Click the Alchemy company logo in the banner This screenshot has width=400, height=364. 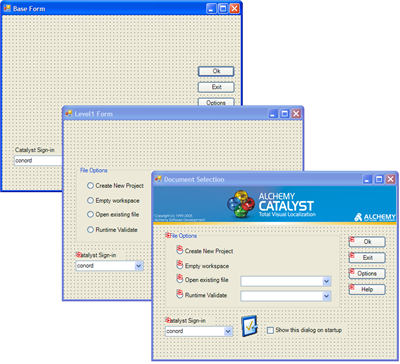[375, 217]
